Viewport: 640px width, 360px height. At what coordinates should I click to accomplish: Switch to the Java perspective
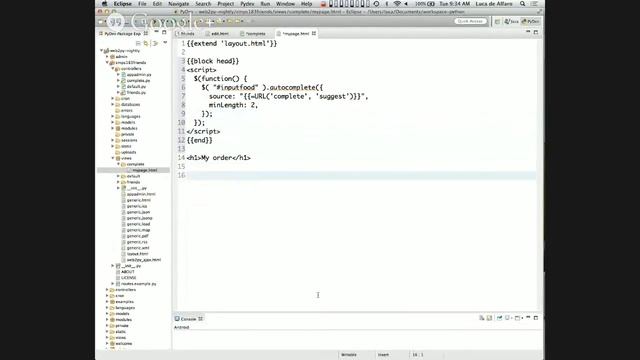point(511,21)
